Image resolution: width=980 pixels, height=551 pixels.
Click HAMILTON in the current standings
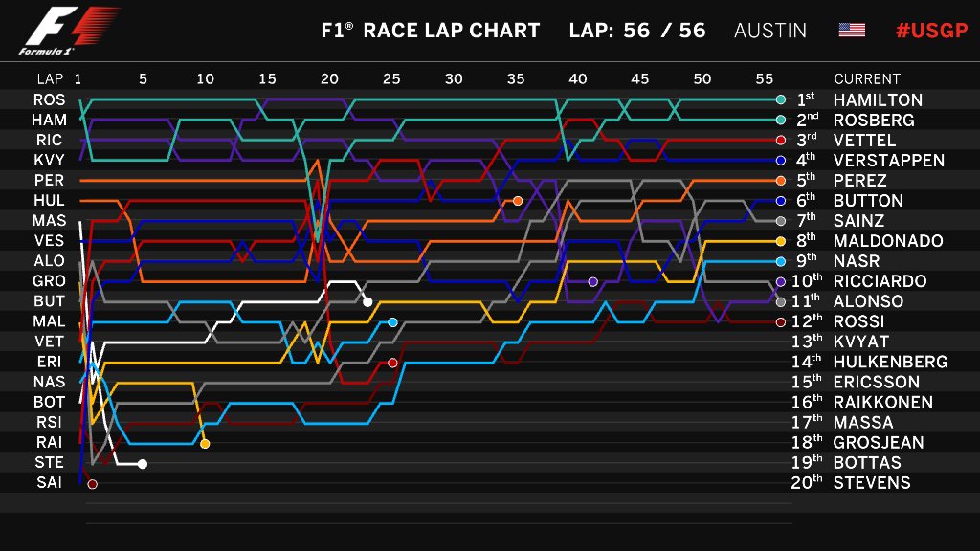coord(878,99)
